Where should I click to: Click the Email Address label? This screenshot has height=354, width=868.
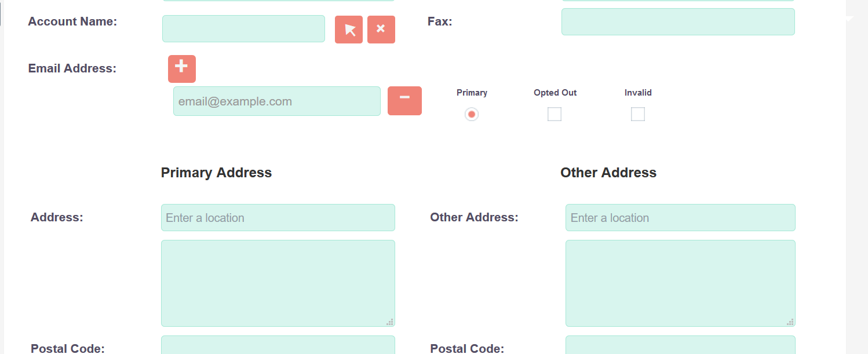pyautogui.click(x=72, y=68)
